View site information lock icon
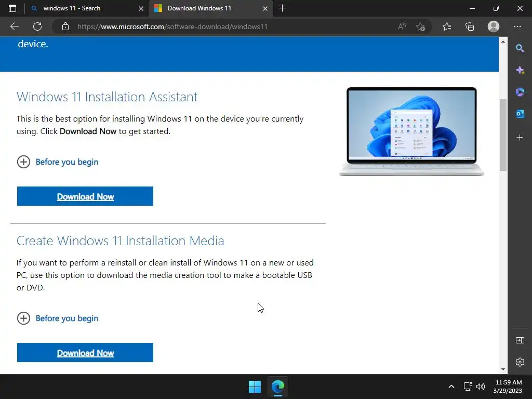This screenshot has width=532, height=399. click(x=65, y=26)
